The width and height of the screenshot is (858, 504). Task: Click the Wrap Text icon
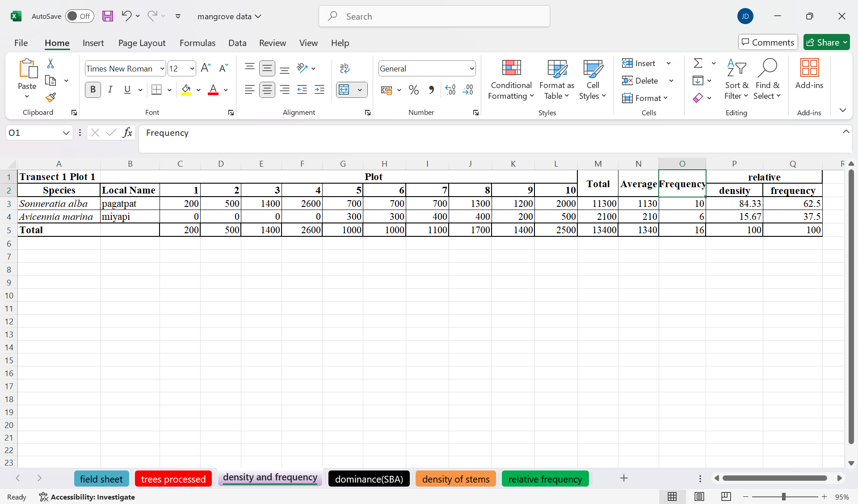pyautogui.click(x=345, y=68)
